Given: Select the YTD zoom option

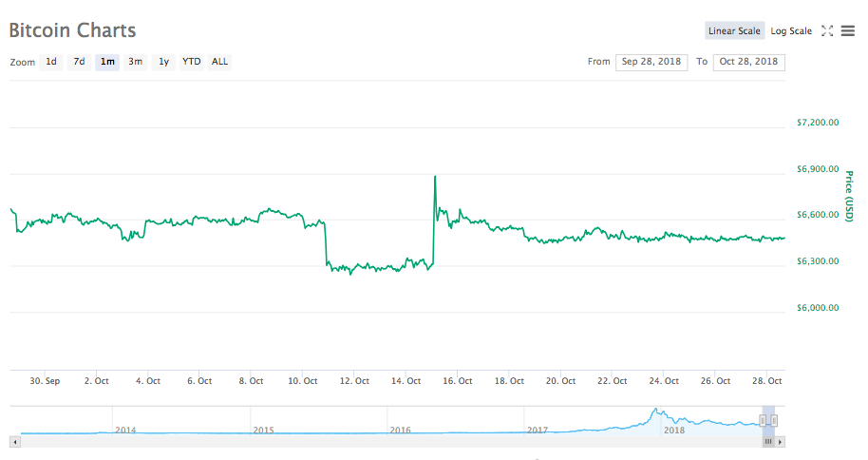Looking at the screenshot, I should pos(192,62).
